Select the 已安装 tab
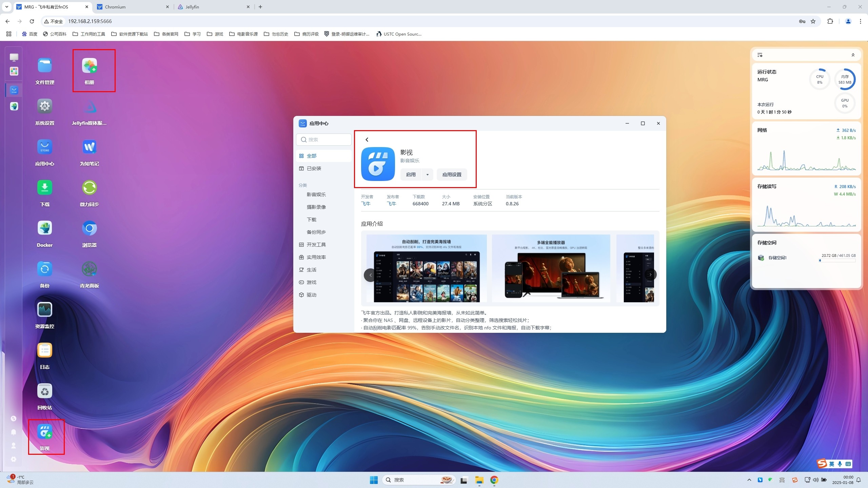This screenshot has height=488, width=868. (x=324, y=168)
